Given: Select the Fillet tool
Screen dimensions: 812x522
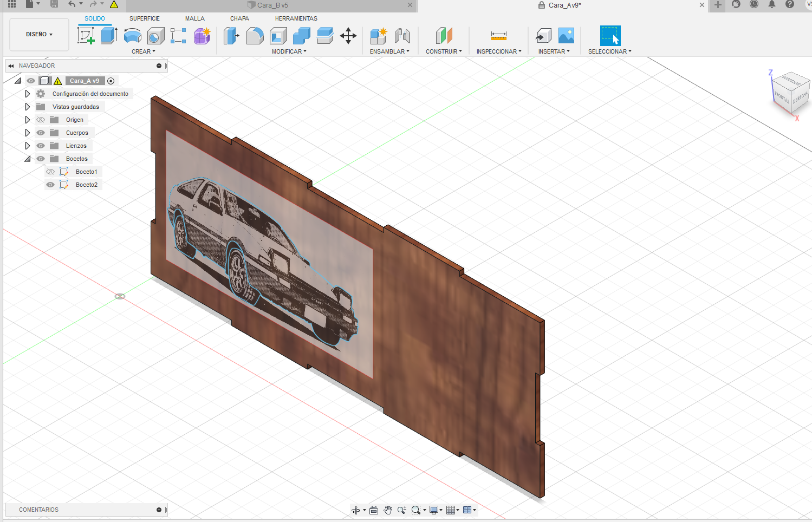Looking at the screenshot, I should tap(255, 36).
